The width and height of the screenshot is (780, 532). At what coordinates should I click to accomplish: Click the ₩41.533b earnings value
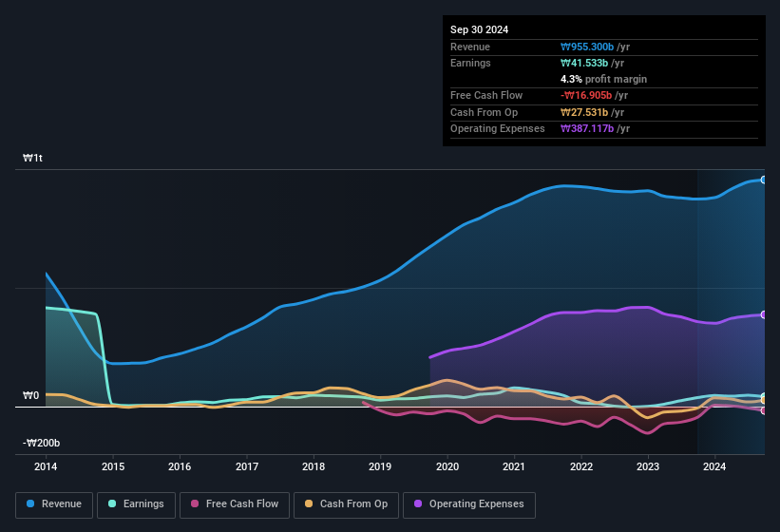584,63
